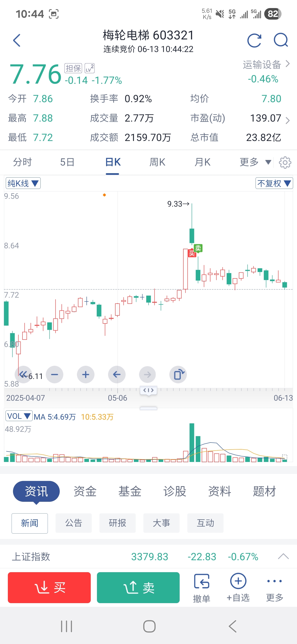Tap the 换手率 0.92% value
Image resolution: width=297 pixels, height=644 pixels.
(138, 99)
